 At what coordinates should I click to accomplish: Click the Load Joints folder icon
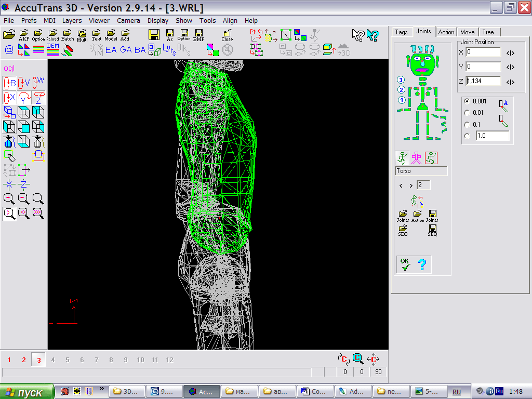[x=403, y=216]
